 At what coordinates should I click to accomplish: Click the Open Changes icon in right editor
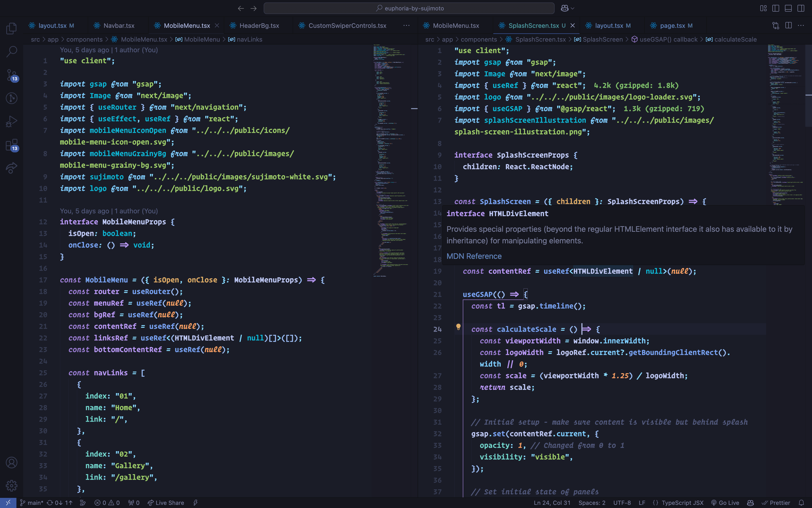[x=776, y=26]
